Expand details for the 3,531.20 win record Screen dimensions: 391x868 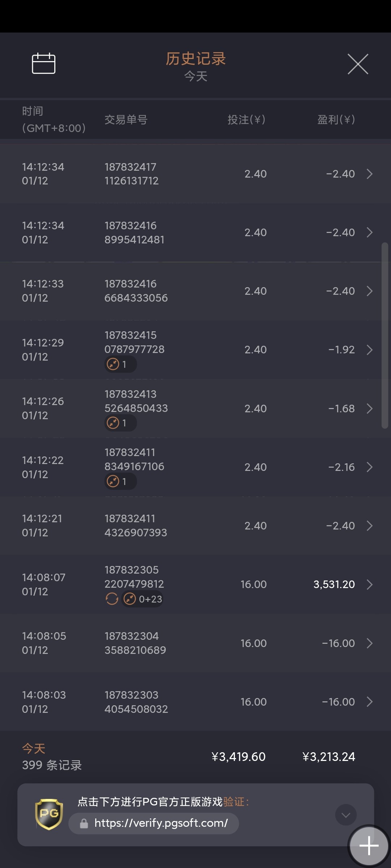pyautogui.click(x=369, y=584)
